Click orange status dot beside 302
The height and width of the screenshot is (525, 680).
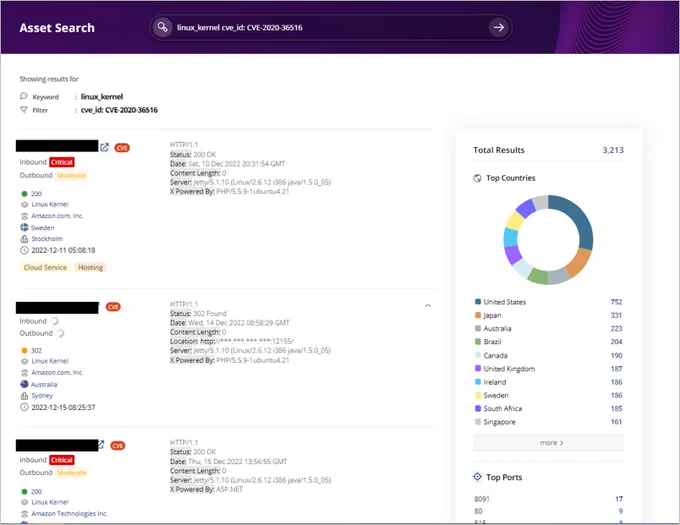24,350
